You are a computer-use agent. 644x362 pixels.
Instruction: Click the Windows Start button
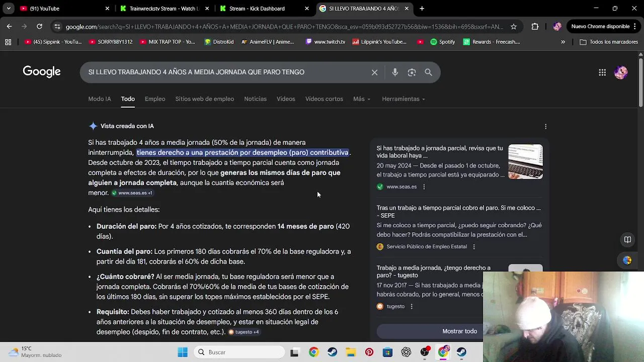(x=183, y=352)
